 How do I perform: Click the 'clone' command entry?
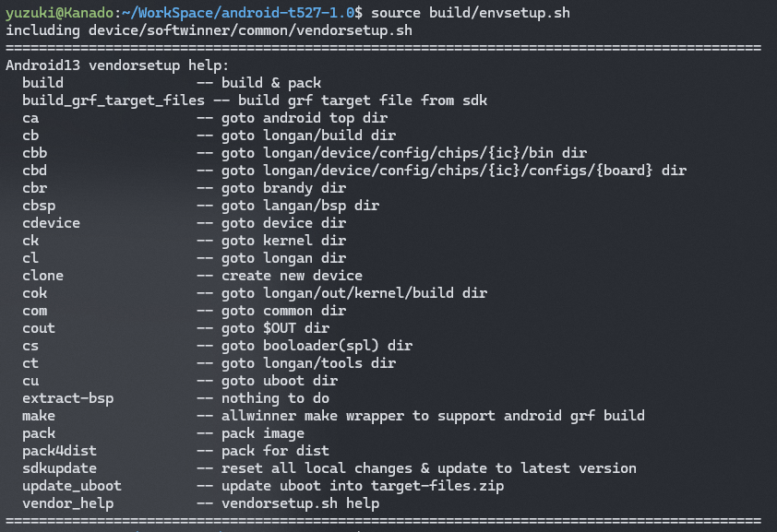43,276
